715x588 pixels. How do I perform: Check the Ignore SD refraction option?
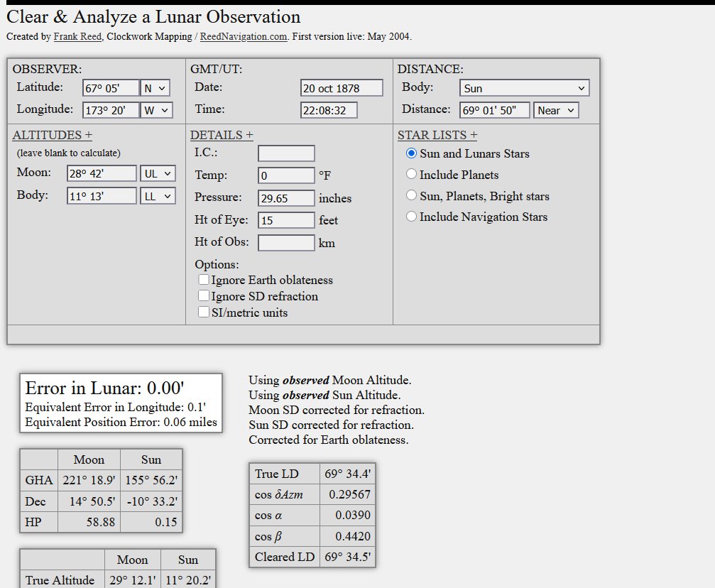(x=204, y=296)
